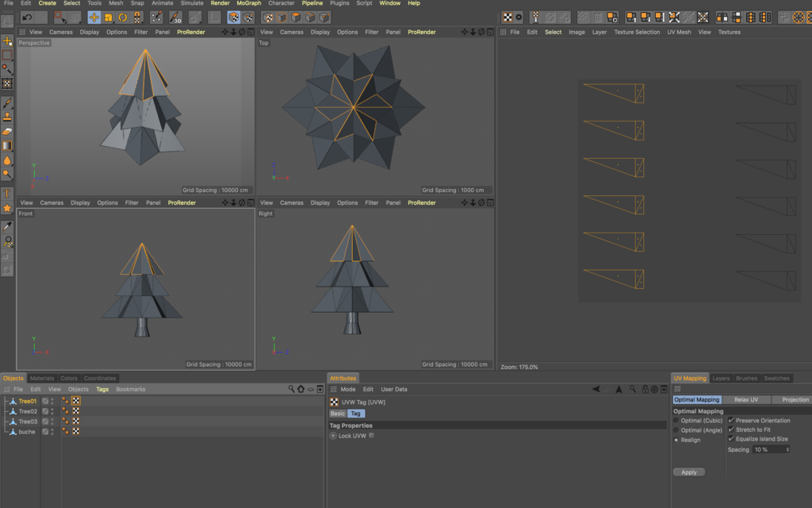Click the pan camera icon in Top viewport
Image resolution: width=812 pixels, height=508 pixels.
465,32
